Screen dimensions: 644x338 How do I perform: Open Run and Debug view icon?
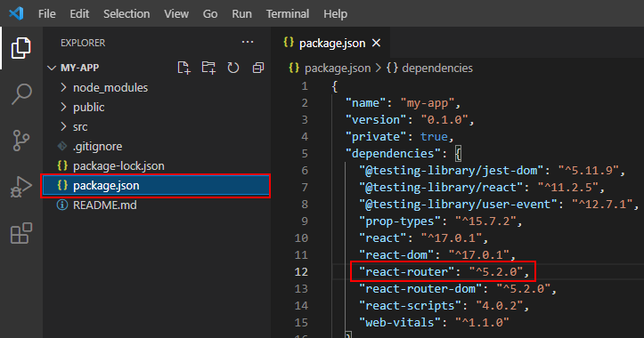(21, 187)
